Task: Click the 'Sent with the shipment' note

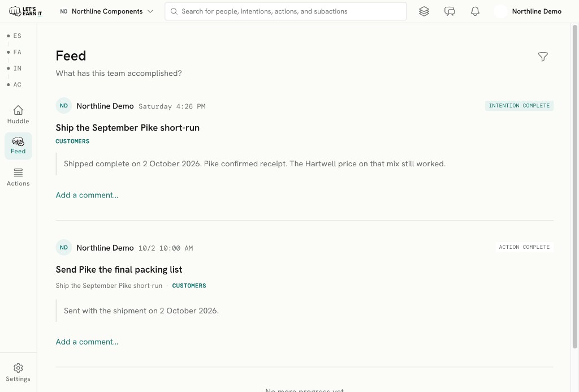Action: click(141, 311)
